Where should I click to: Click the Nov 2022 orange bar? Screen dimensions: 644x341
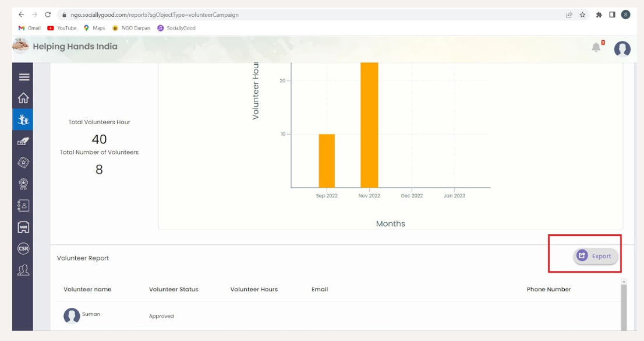pos(369,125)
